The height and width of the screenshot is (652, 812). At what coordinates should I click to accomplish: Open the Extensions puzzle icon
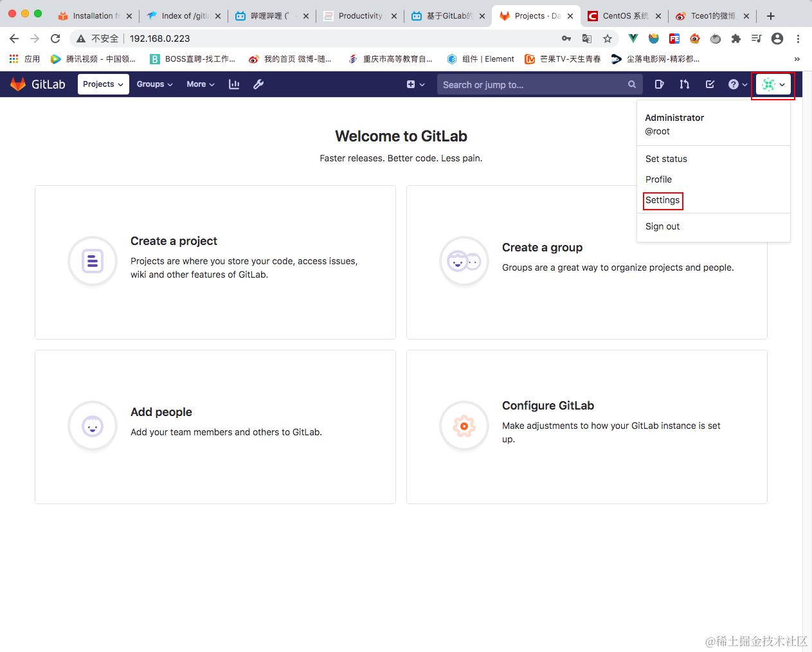736,39
